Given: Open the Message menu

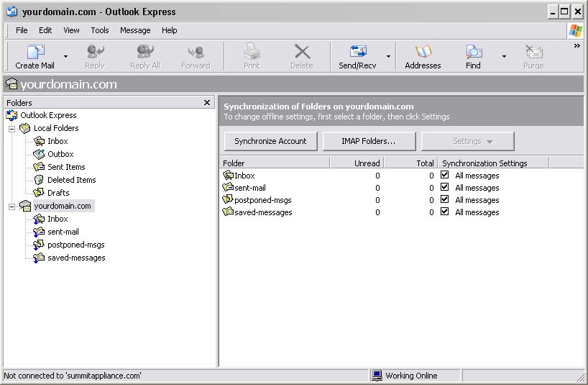Looking at the screenshot, I should (135, 30).
